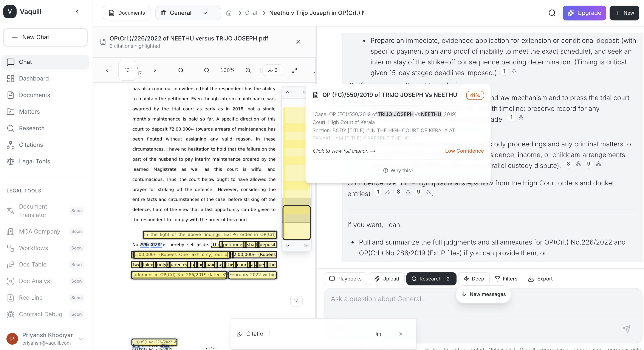Toggle the 6 highlighted citations indicator
644x350 pixels.
click(x=272, y=70)
